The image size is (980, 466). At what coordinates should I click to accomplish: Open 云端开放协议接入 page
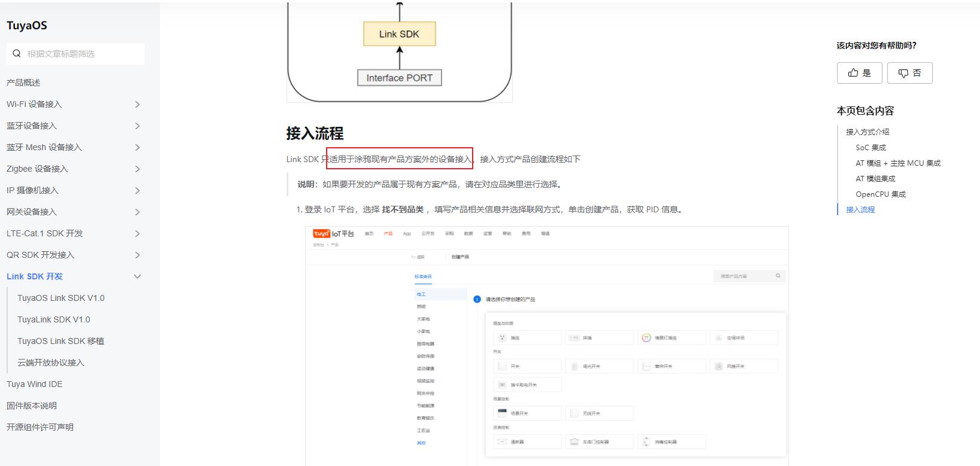tap(51, 363)
